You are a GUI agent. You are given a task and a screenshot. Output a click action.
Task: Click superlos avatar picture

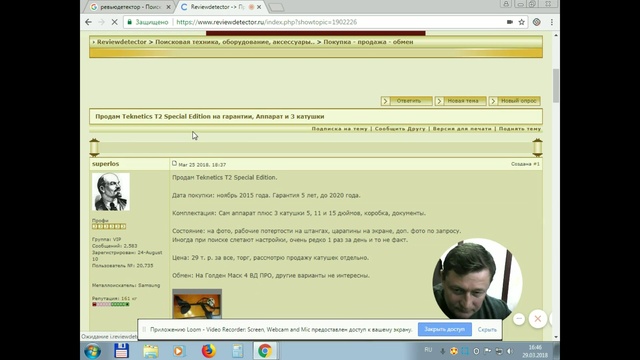(111, 192)
